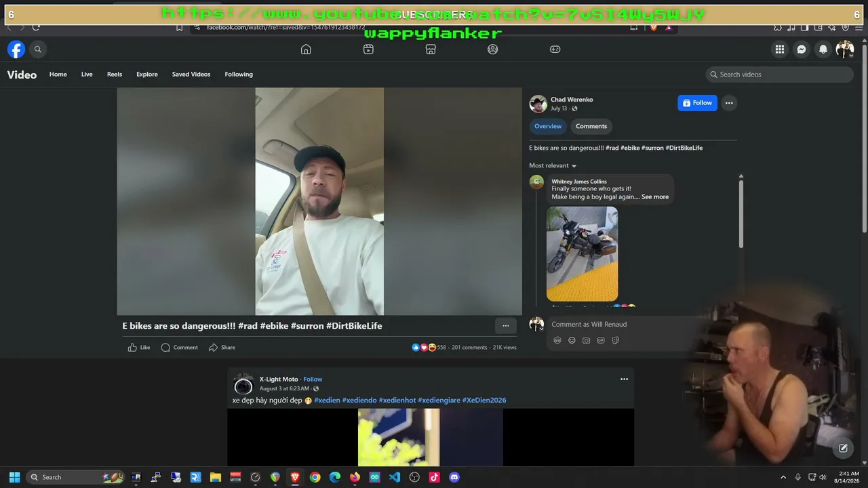Follow the X-Light Moto page
The image size is (868, 488).
click(313, 380)
